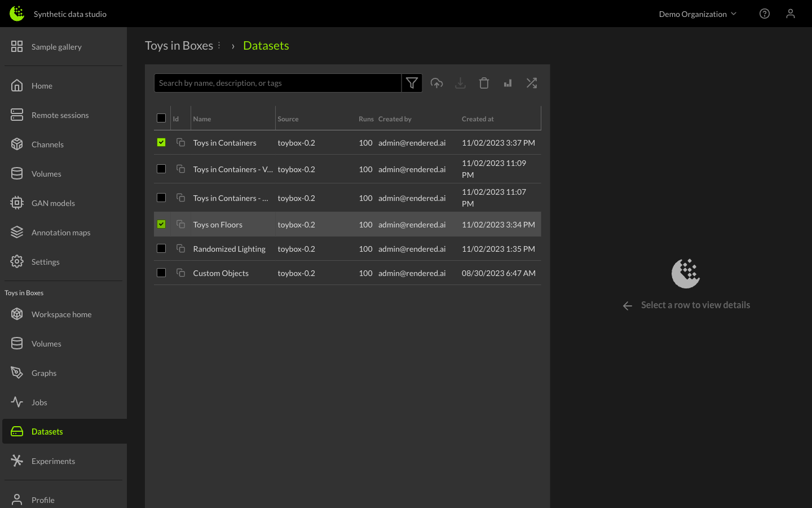Go to Workspace home
Image resolution: width=812 pixels, height=508 pixels.
pyautogui.click(x=61, y=314)
